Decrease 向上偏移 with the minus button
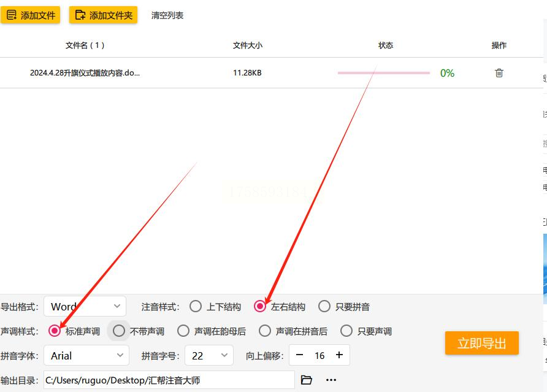547x392 pixels. pyautogui.click(x=299, y=355)
